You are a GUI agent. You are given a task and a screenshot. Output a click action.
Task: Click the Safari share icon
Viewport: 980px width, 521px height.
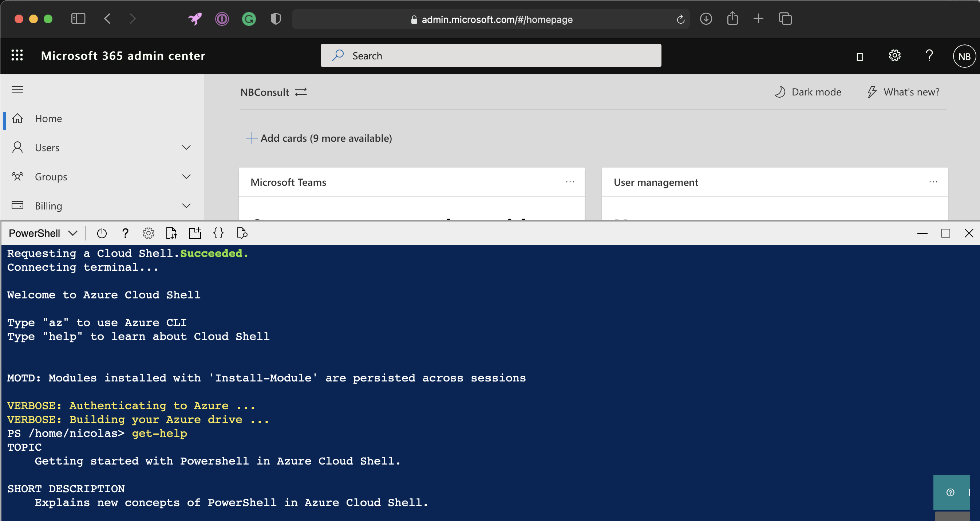(732, 18)
